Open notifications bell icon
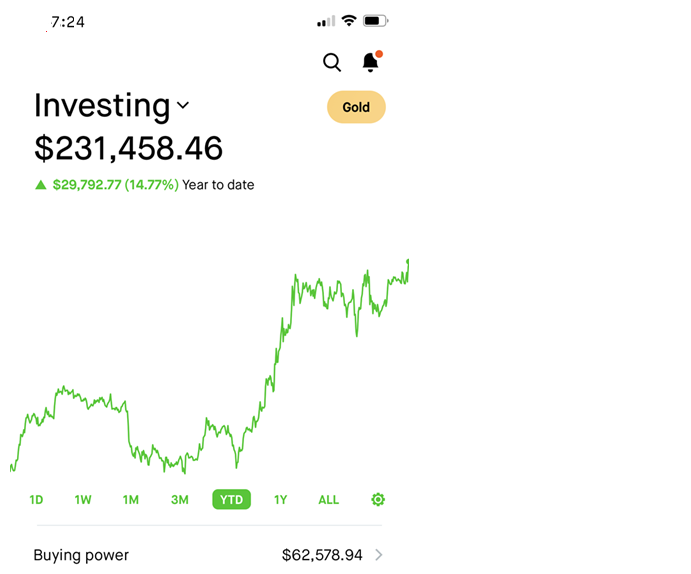 pyautogui.click(x=371, y=62)
